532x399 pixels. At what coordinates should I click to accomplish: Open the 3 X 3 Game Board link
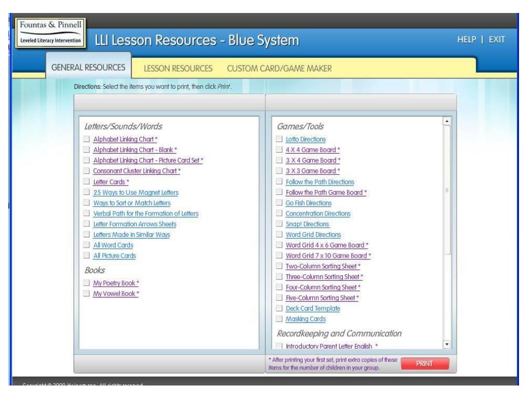[313, 170]
